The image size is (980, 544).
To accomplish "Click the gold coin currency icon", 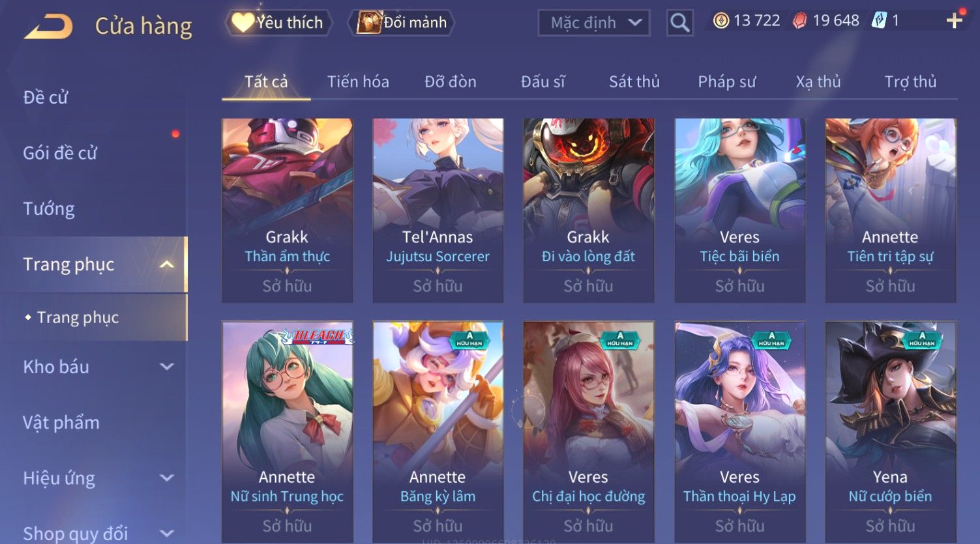I will (x=720, y=21).
